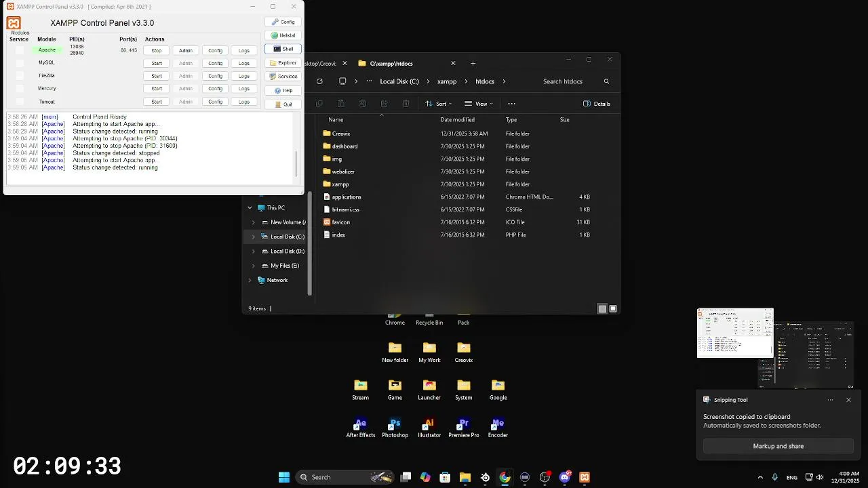Stop the Apache module

[157, 50]
